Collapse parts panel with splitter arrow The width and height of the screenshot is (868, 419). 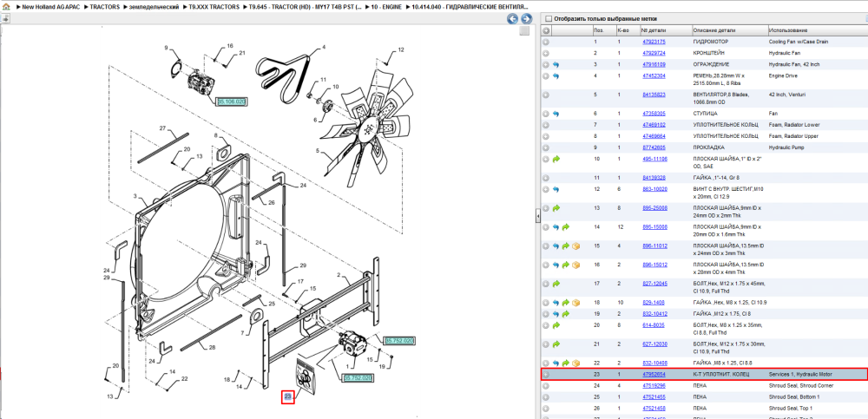(x=537, y=218)
